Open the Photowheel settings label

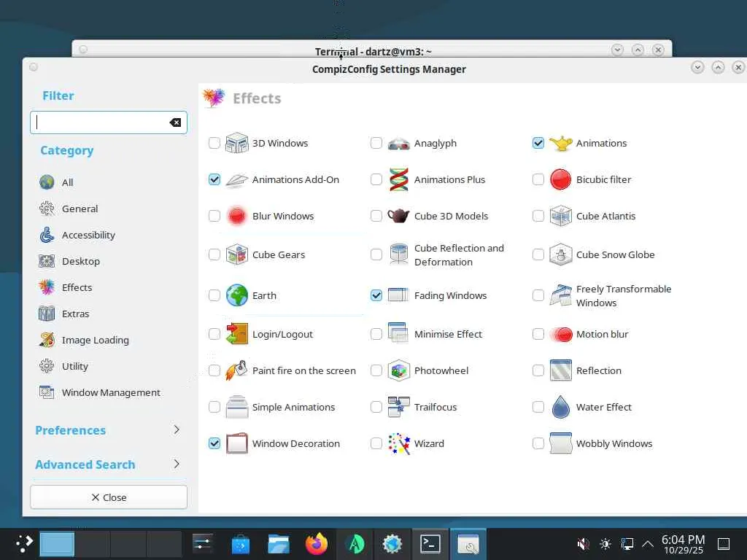(441, 370)
